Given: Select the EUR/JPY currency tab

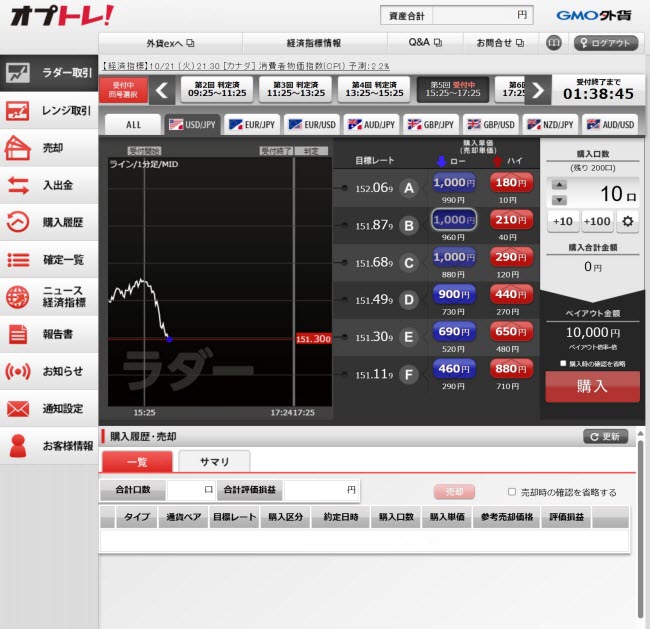Looking at the screenshot, I should [x=252, y=125].
